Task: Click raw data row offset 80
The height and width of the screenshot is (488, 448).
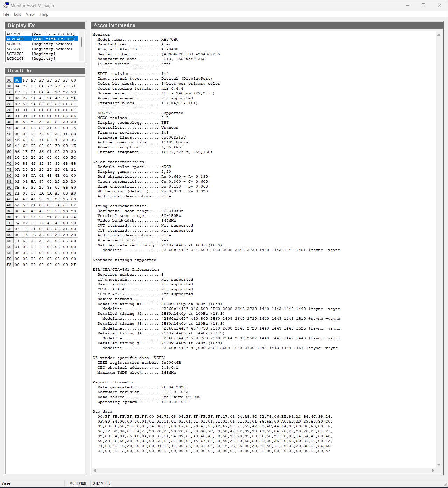Action: click(x=9, y=175)
